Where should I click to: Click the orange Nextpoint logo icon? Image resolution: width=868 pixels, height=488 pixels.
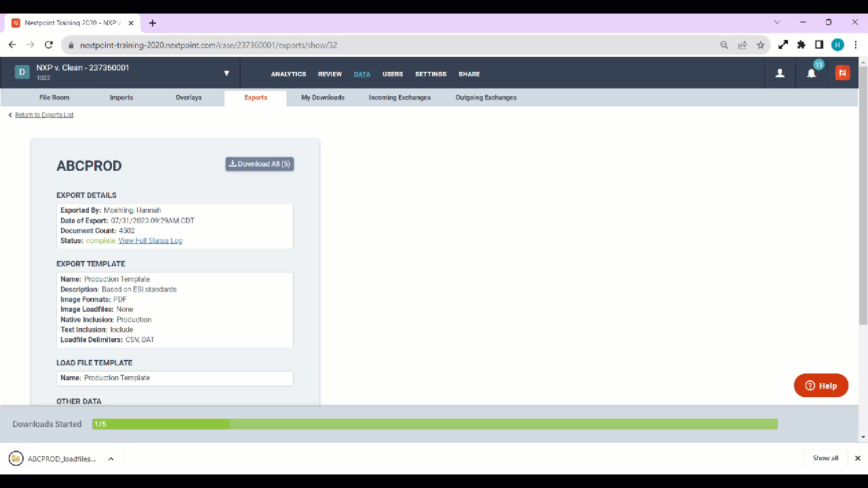tap(842, 73)
